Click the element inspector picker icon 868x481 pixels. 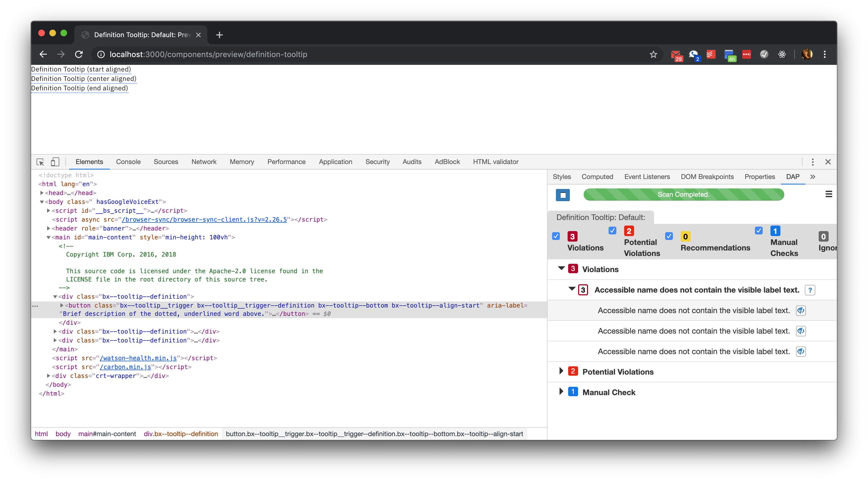[x=40, y=162]
